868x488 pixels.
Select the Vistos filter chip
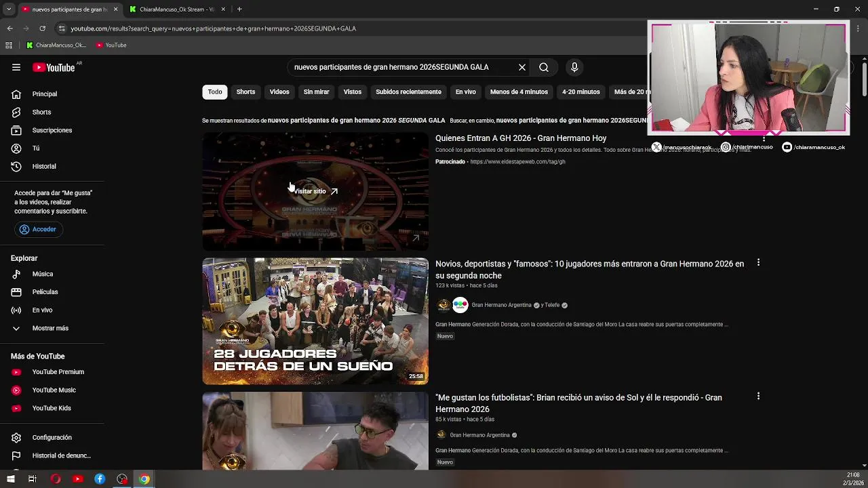click(353, 91)
